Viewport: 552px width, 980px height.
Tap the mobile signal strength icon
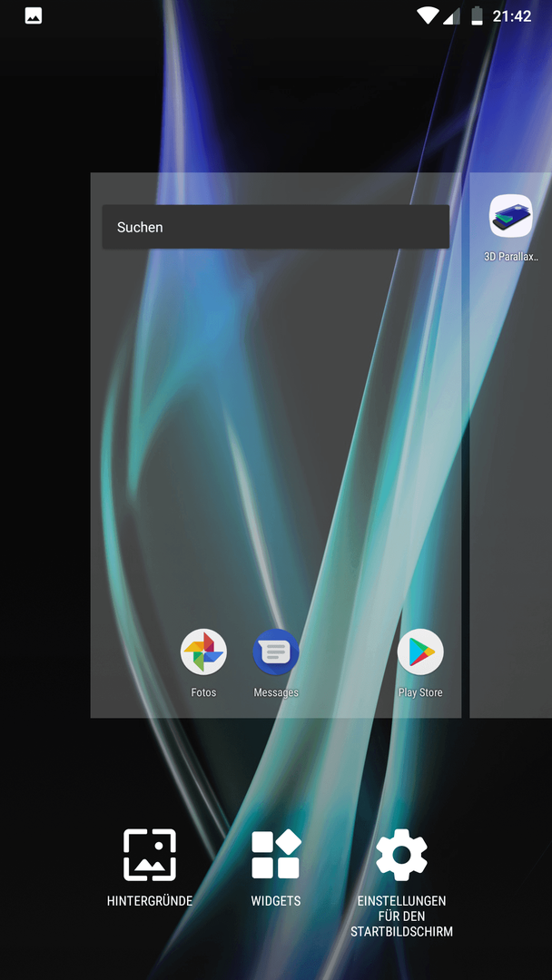click(x=451, y=16)
